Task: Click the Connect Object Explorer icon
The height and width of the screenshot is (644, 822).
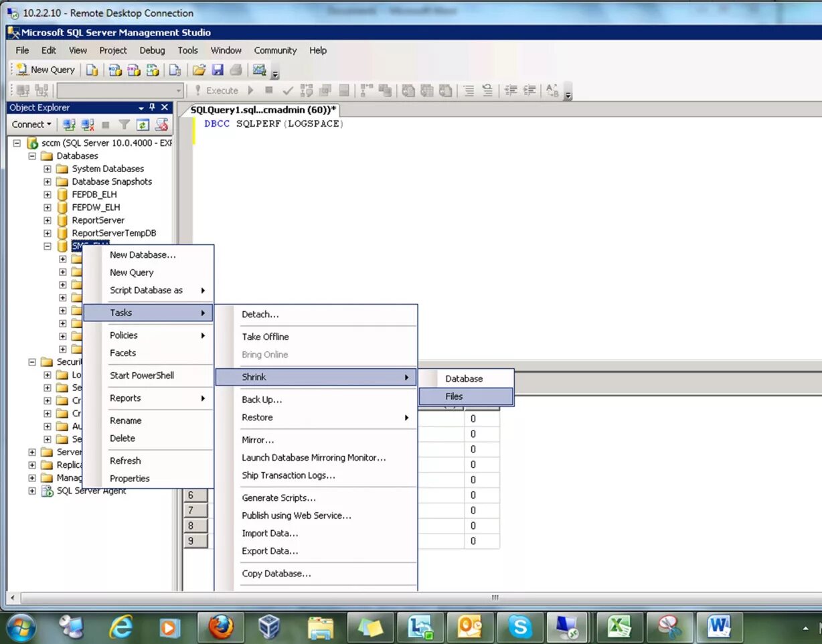Action: tap(69, 125)
